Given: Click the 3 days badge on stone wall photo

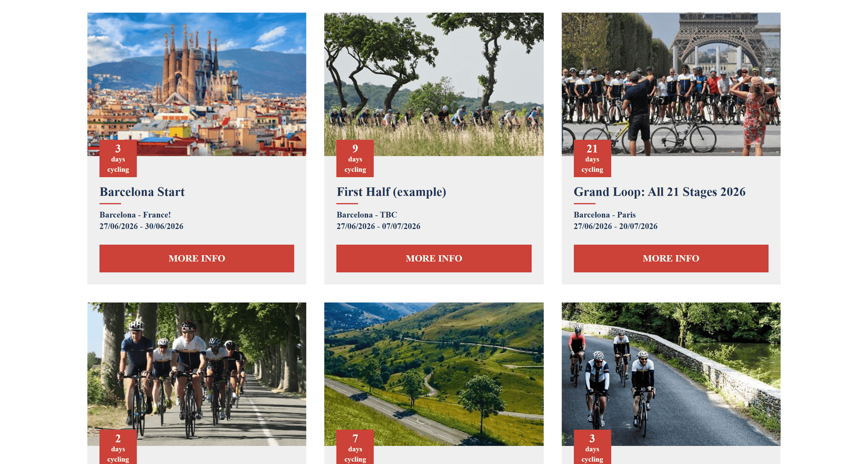Looking at the screenshot, I should point(592,447).
